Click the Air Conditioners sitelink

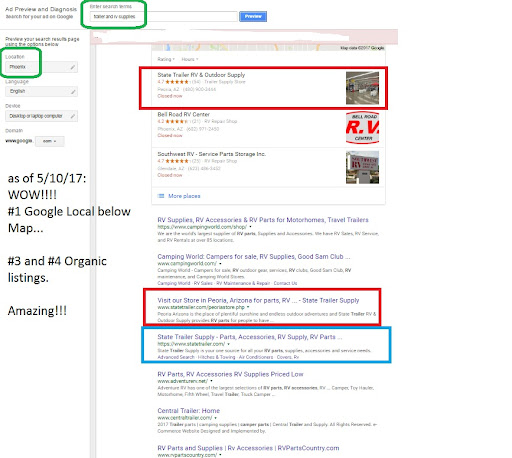coord(256,357)
